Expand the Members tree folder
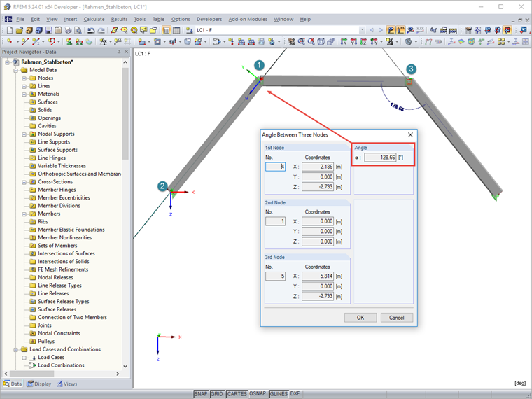Viewport: 532px width, 399px height. [x=24, y=214]
